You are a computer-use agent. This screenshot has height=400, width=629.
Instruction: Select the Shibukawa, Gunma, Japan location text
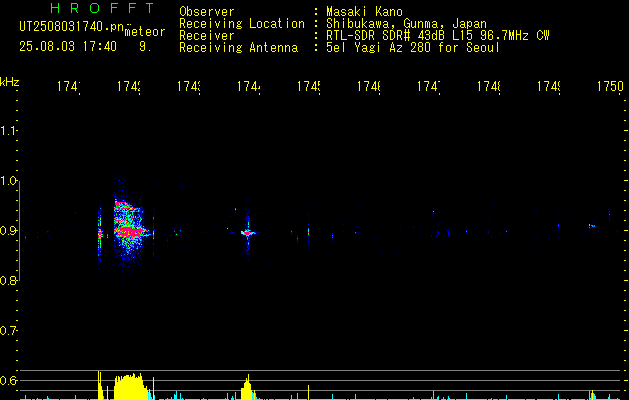(406, 24)
